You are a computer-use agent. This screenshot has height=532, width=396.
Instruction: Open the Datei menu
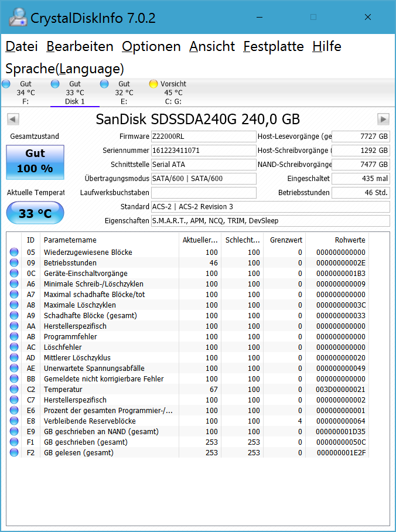tap(22, 46)
